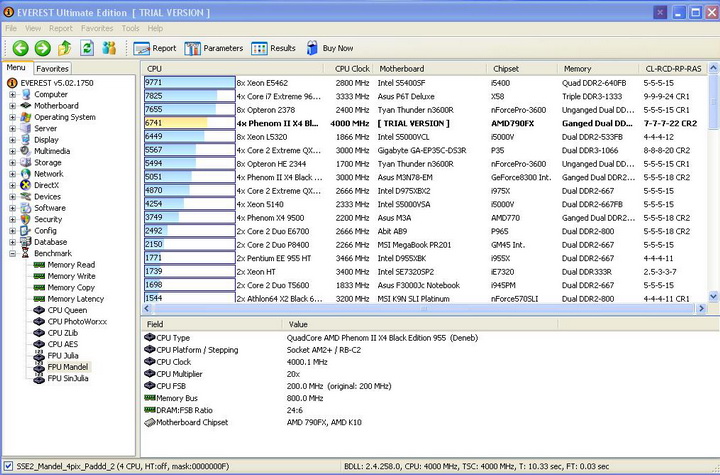The height and width of the screenshot is (475, 720).
Task: Expand the Server tree node
Action: (12, 129)
